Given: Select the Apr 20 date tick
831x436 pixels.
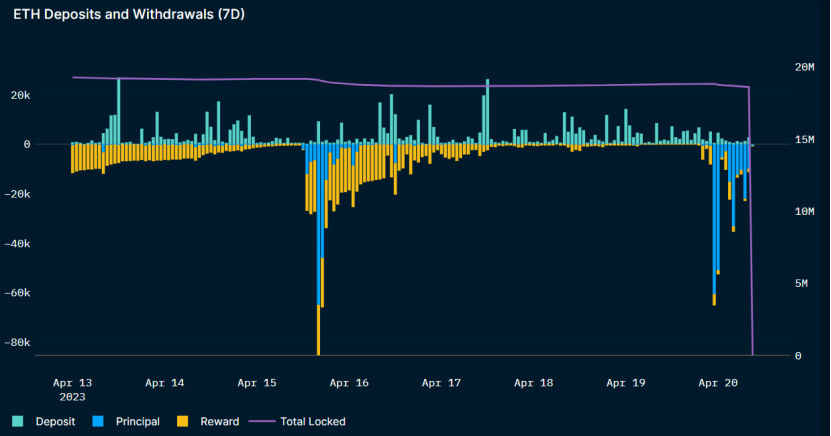Looking at the screenshot, I should pos(718,383).
